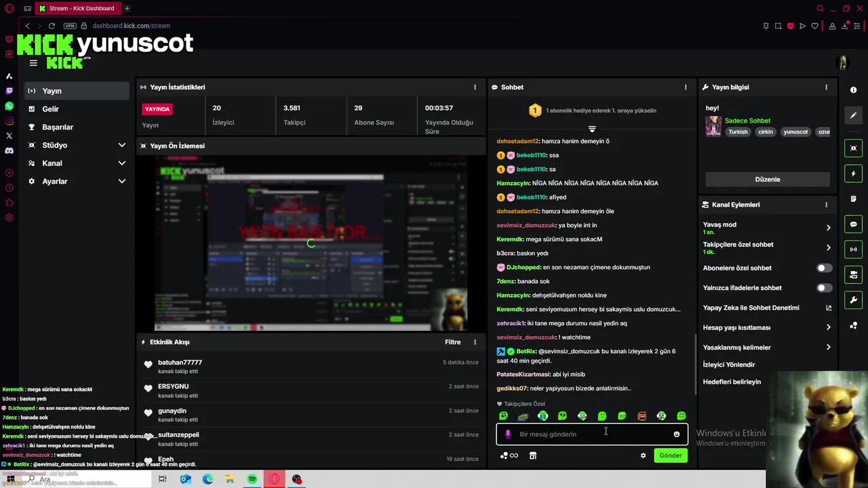
Task: Click the channel points infinity icon
Action: point(513,455)
